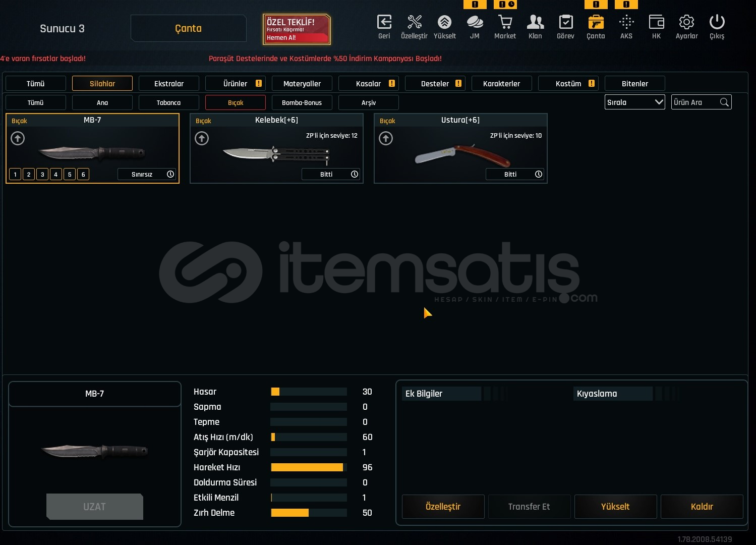Image resolution: width=756 pixels, height=545 pixels.
Task: Select the Ana weapon filter
Action: pos(102,102)
